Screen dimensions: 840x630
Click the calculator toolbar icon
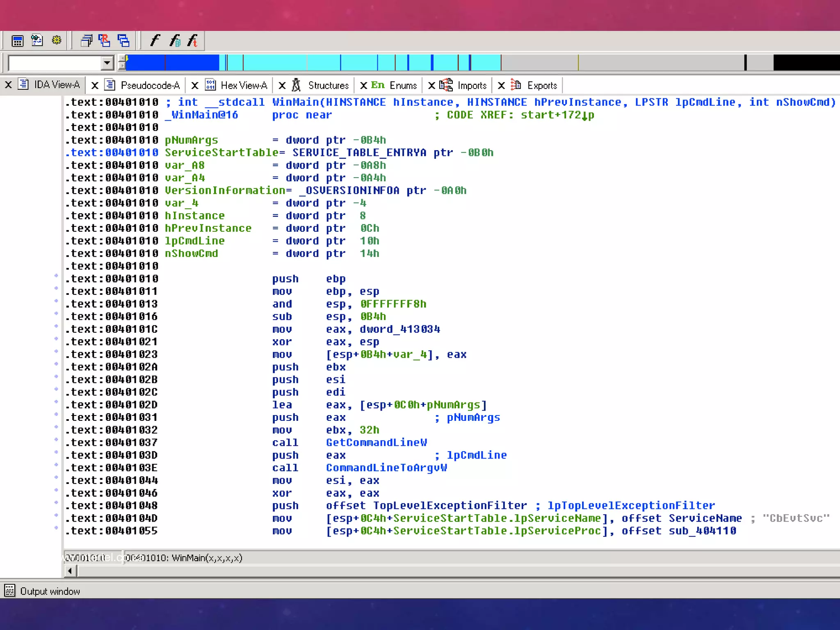[x=17, y=41]
